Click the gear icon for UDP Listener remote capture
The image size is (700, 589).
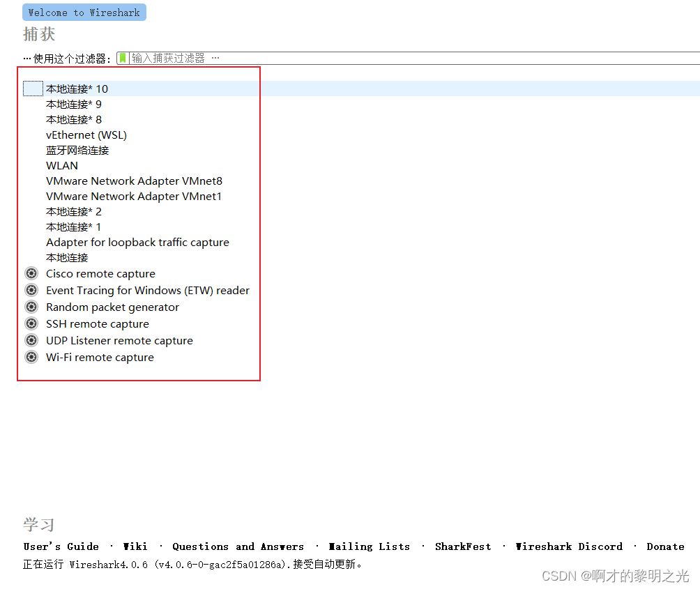coord(31,340)
